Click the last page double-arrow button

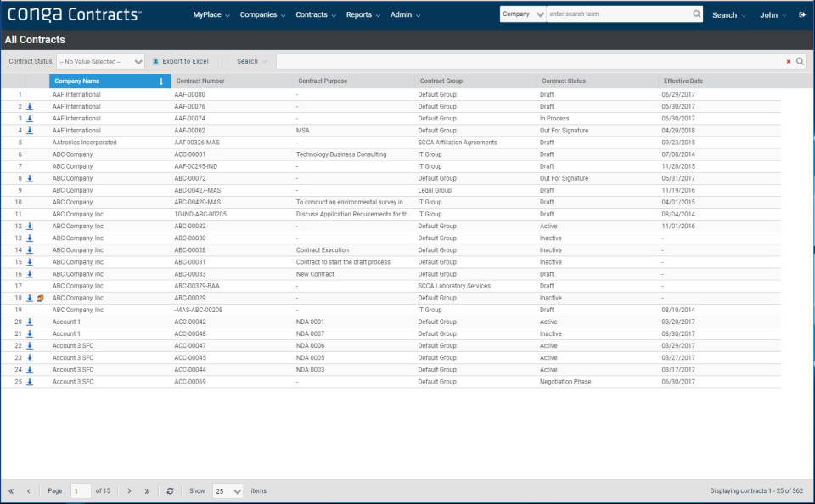pos(148,490)
